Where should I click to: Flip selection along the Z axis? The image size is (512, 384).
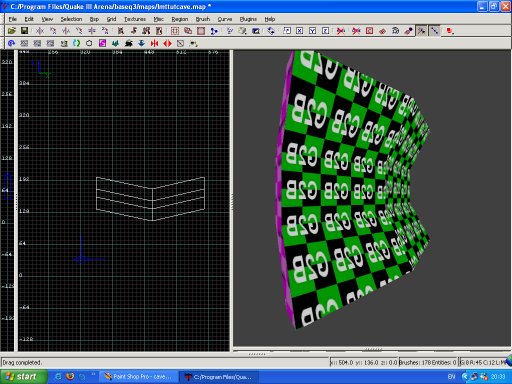(92, 31)
